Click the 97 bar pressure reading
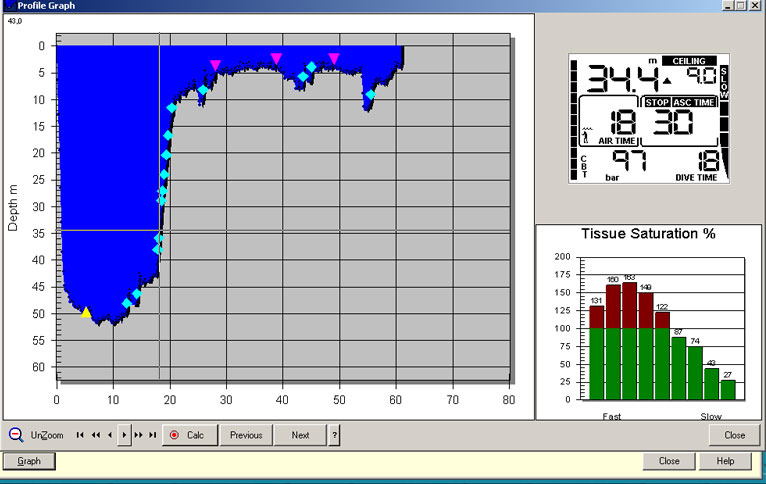Screen dimensions: 766x484 [x=629, y=161]
